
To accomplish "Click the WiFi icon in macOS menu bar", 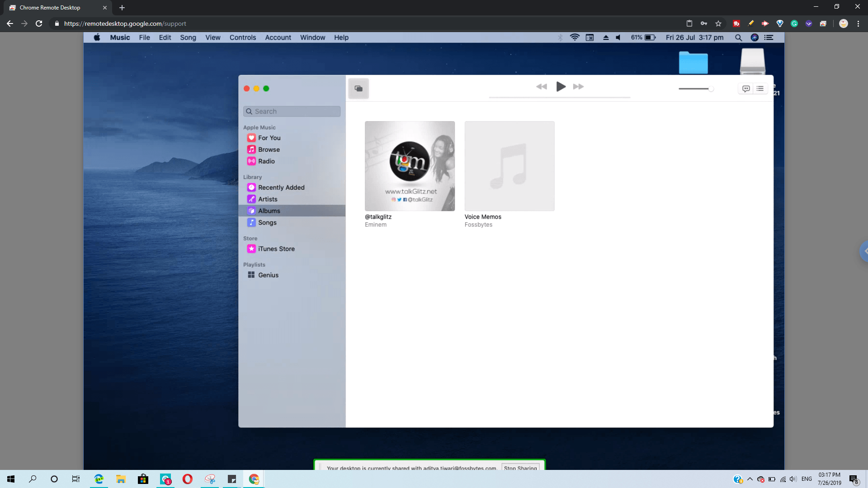I will [x=574, y=37].
